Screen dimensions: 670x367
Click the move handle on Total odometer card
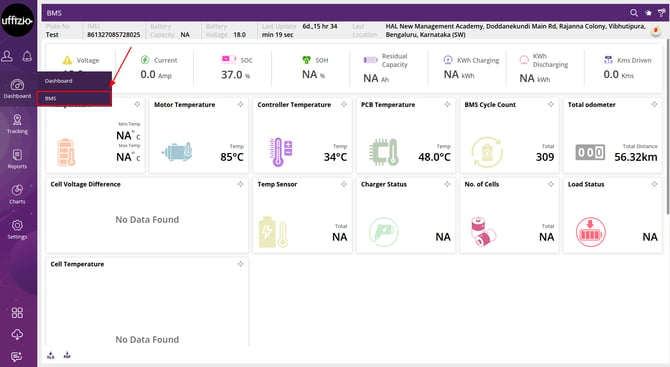(x=654, y=104)
